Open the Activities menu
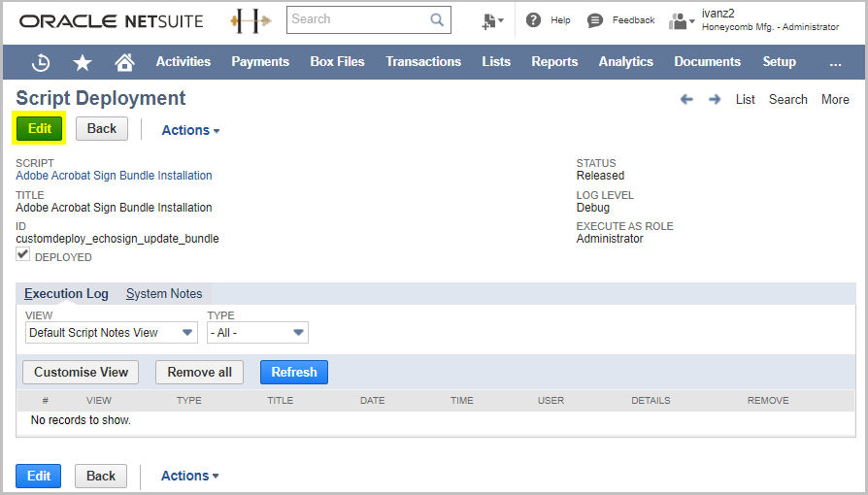The width and height of the screenshot is (868, 495). pyautogui.click(x=184, y=61)
